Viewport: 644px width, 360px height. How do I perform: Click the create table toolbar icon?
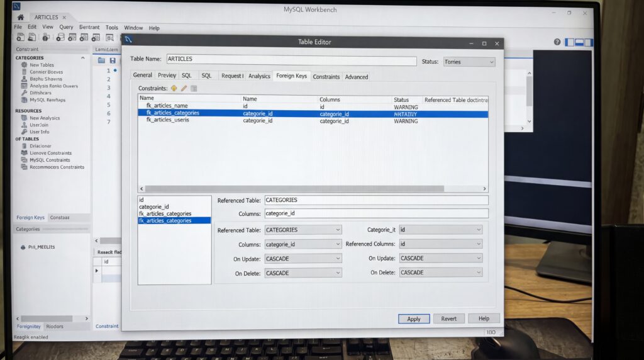[72, 37]
